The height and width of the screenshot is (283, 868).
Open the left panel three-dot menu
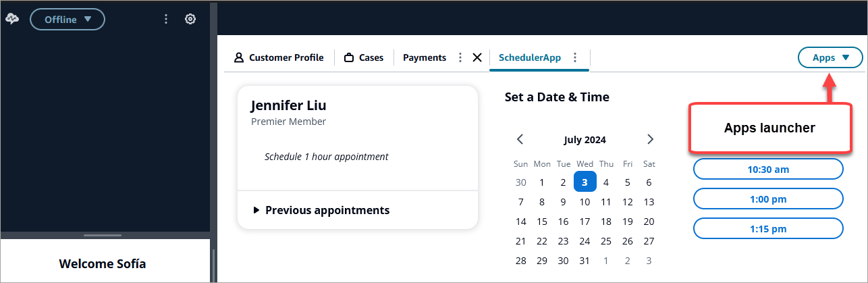click(166, 19)
